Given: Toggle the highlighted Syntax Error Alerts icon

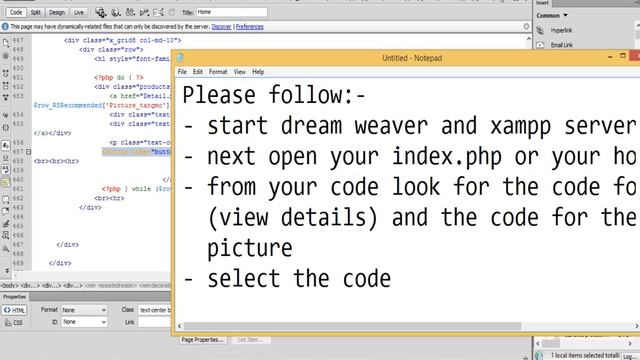Looking at the screenshot, I should click(6, 182).
